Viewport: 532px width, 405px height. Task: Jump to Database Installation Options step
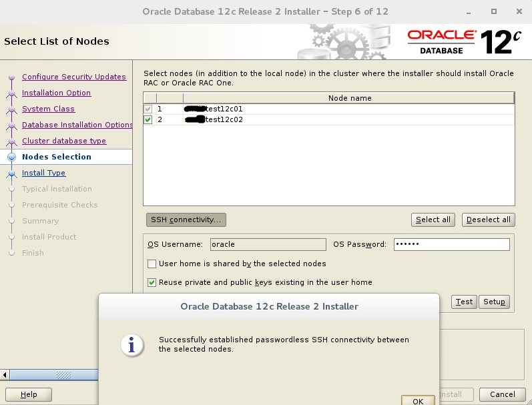pos(77,125)
